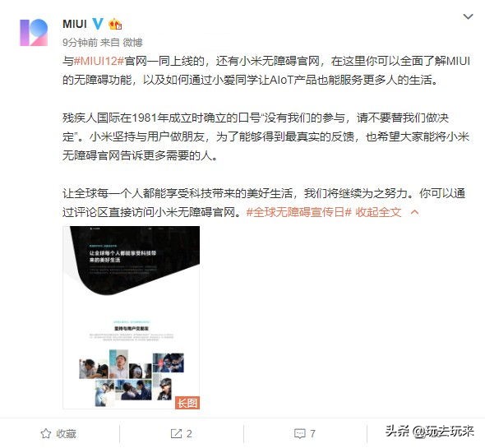Click the crown membership badge icon
This screenshot has width=485, height=448.
click(x=115, y=24)
